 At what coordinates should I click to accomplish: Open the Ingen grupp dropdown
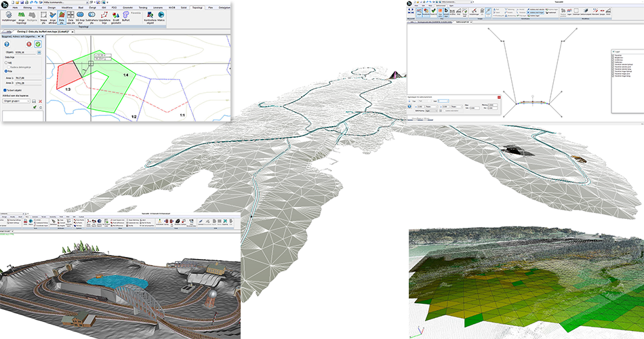tap(18, 102)
